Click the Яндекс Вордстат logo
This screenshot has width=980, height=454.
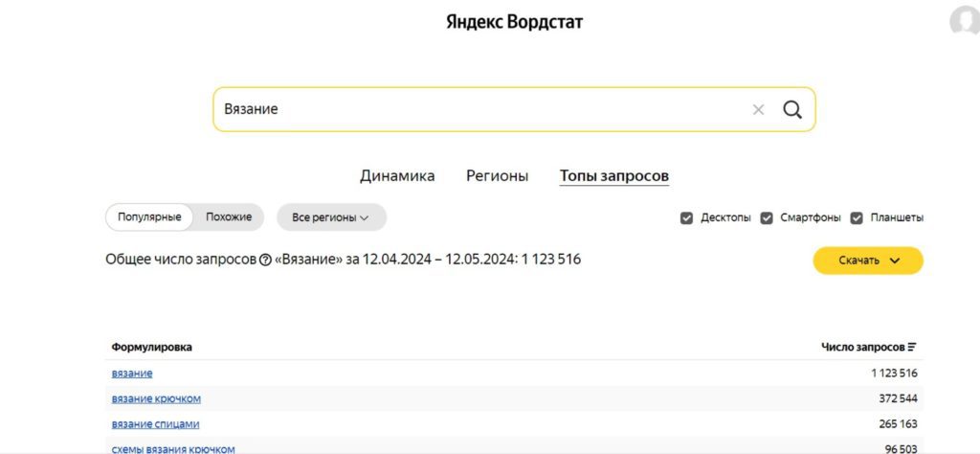click(514, 23)
